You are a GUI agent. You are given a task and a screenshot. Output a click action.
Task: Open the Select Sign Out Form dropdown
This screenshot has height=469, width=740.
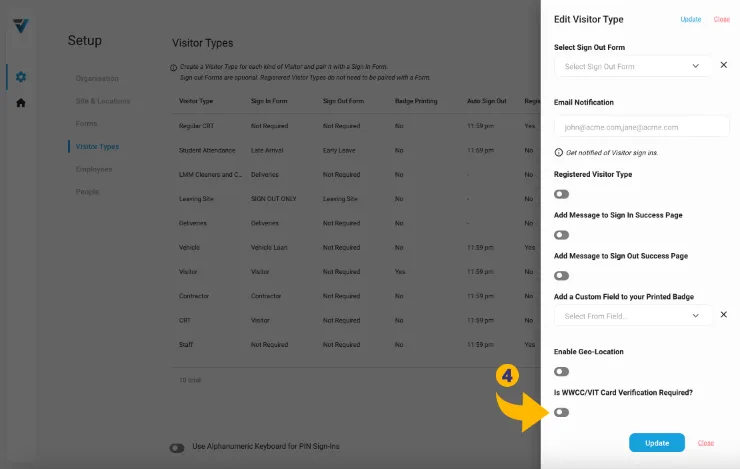point(632,66)
